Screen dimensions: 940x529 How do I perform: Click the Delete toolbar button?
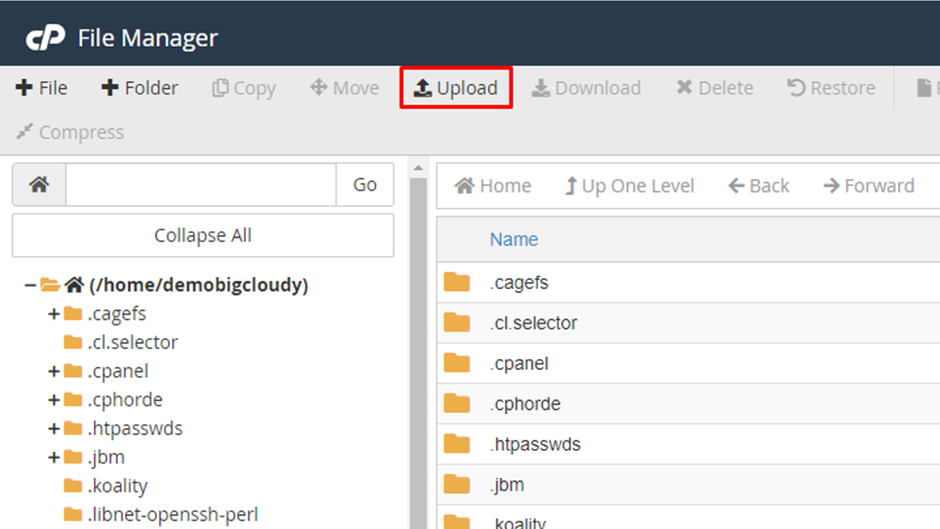tap(715, 88)
